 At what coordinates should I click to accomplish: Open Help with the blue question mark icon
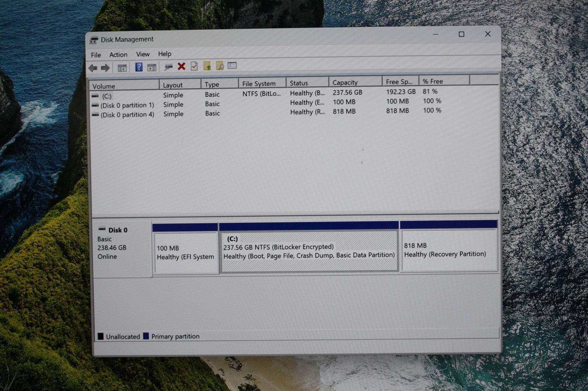coord(139,67)
